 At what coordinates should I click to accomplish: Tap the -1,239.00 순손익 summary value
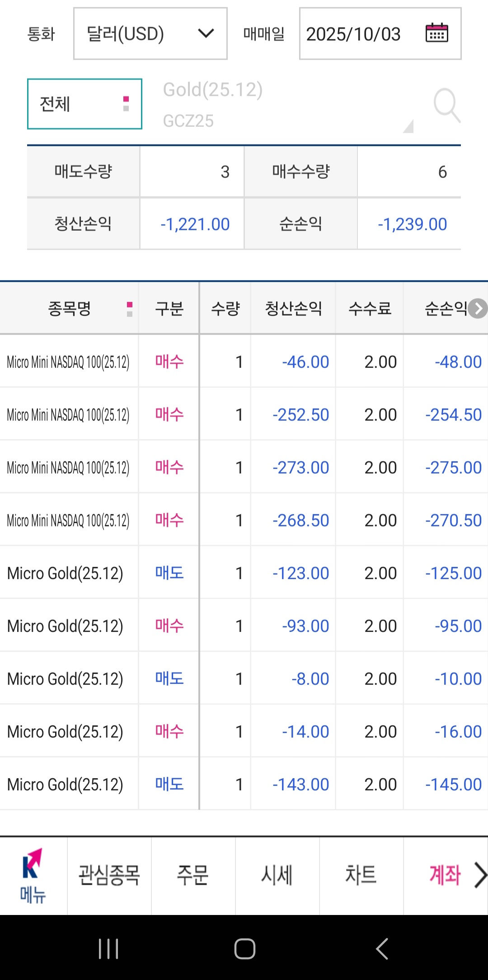[x=413, y=224]
